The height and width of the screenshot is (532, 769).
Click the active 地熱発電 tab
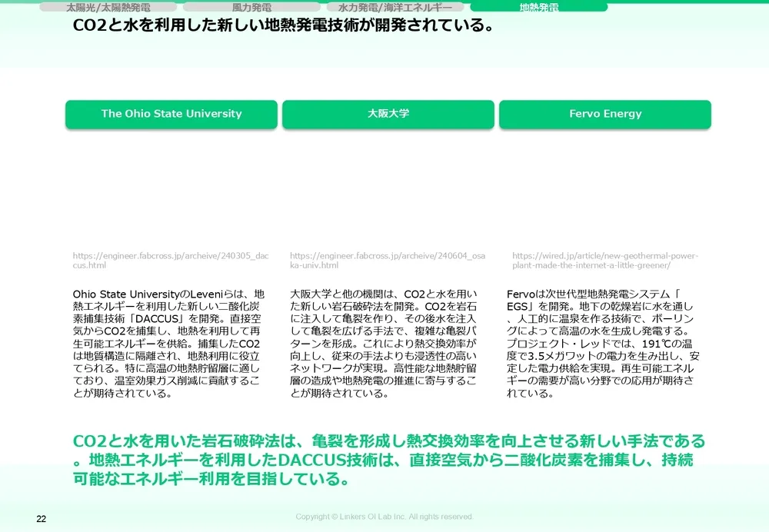tap(537, 7)
